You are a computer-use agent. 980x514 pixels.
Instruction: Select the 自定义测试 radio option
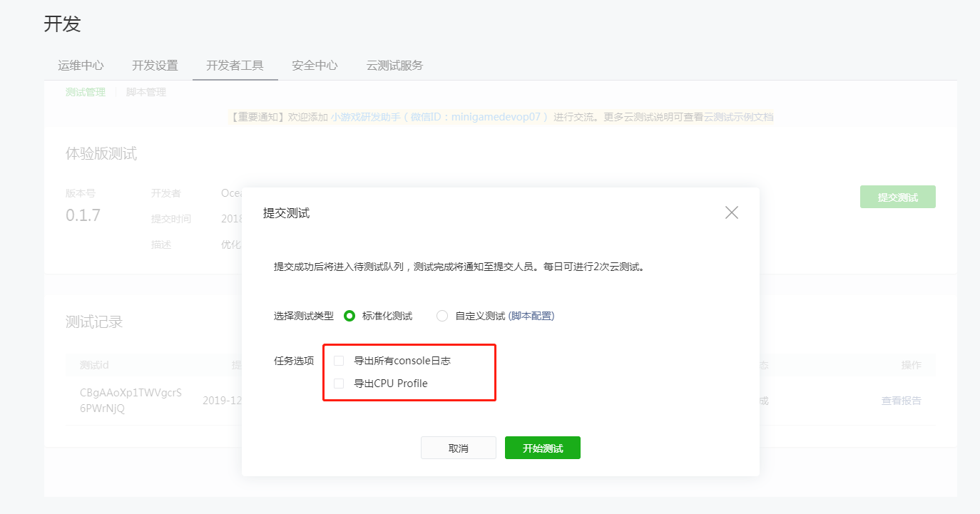(x=442, y=316)
